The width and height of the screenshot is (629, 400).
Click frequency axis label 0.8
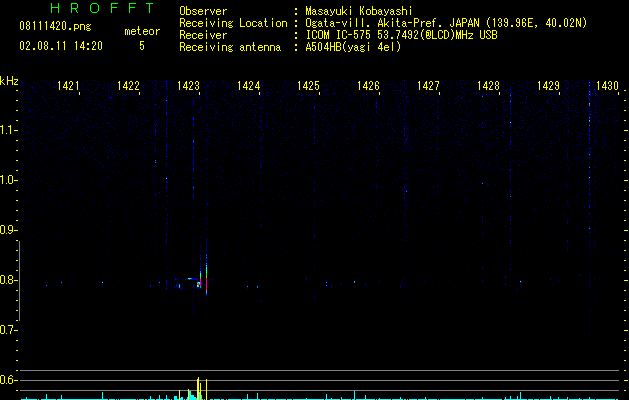tap(8, 280)
